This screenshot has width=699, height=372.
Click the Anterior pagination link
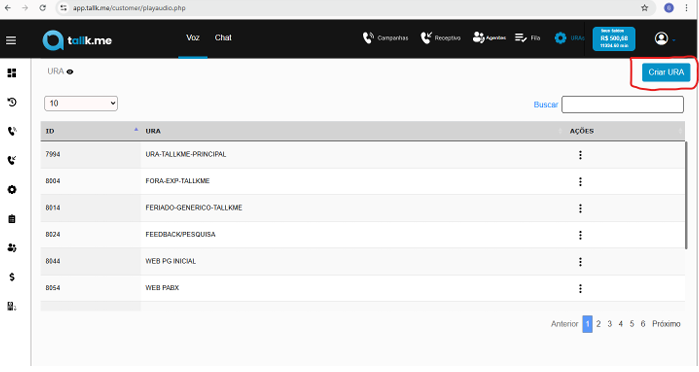[x=564, y=324]
